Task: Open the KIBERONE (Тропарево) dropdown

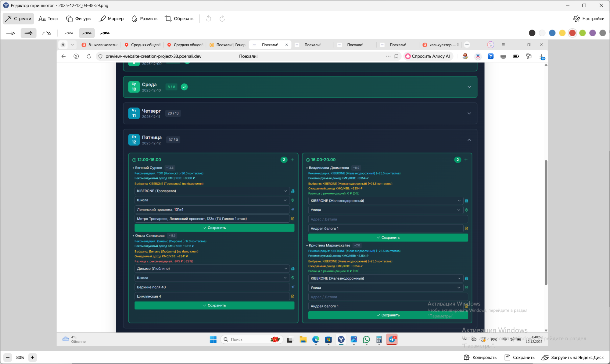Action: (x=211, y=191)
